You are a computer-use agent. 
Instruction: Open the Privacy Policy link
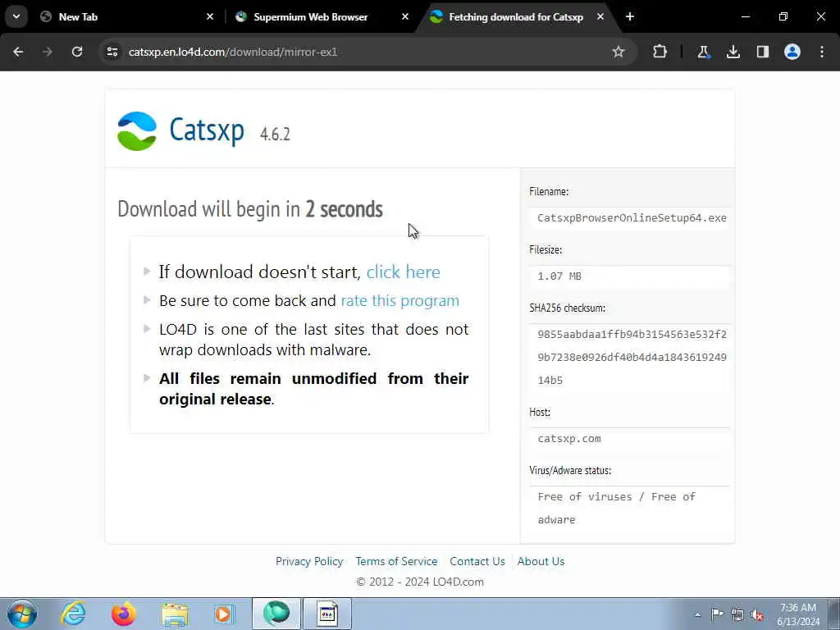coord(309,561)
